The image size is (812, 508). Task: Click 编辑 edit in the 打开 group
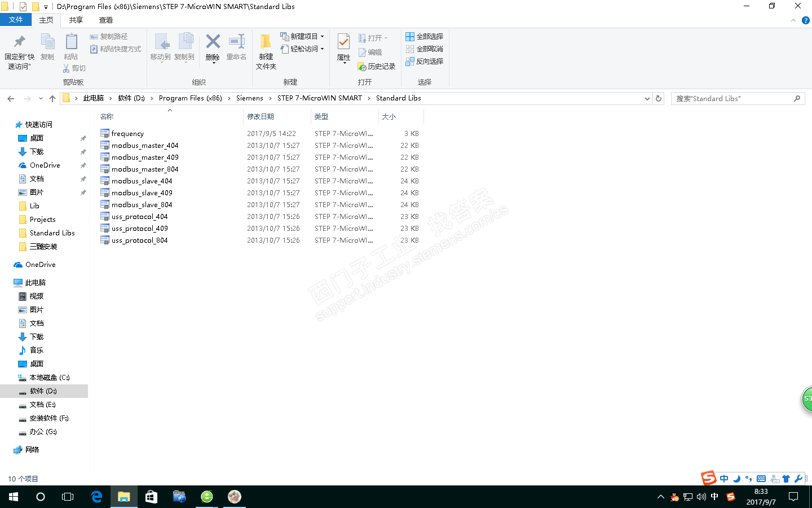pyautogui.click(x=370, y=52)
